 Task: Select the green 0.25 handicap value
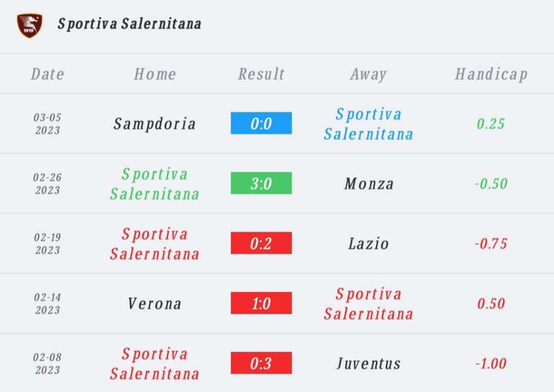[x=491, y=124]
